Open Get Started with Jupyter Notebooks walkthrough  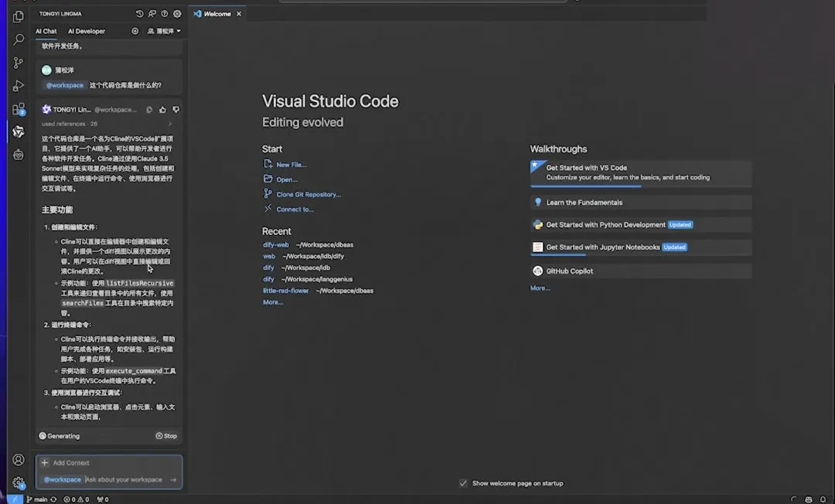(x=641, y=247)
